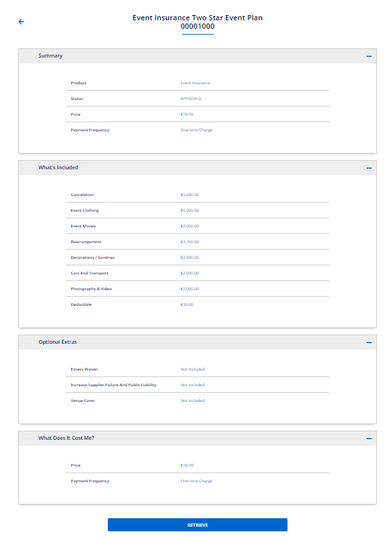This screenshot has height=547, width=392.
Task: Click the back arrow icon
Action: coord(21,22)
